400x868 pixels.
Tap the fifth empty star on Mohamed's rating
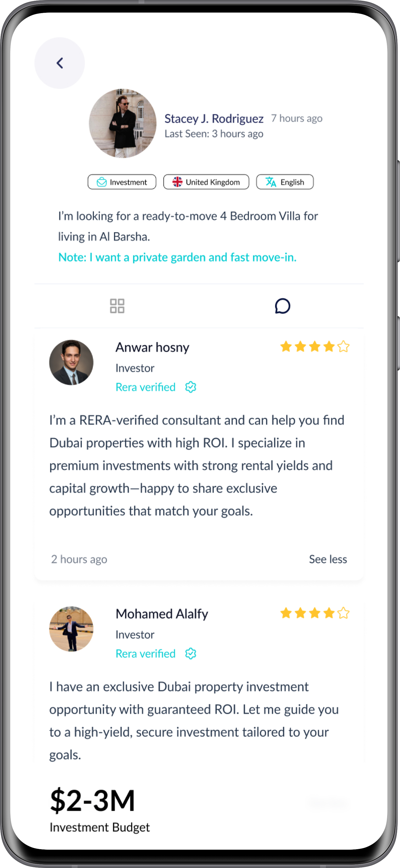(343, 613)
